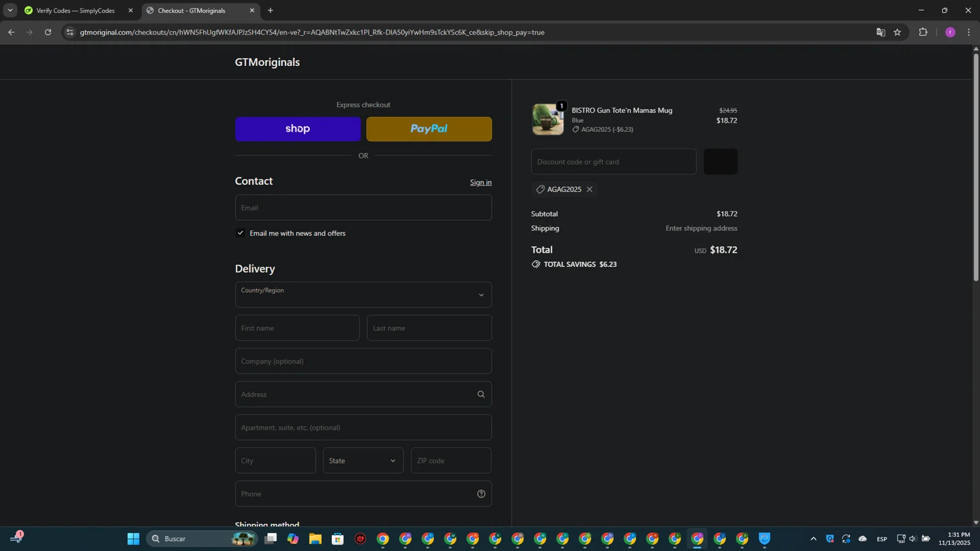Screen dimensions: 980x551
Task: Bookmark this checkout page
Action: point(898,32)
